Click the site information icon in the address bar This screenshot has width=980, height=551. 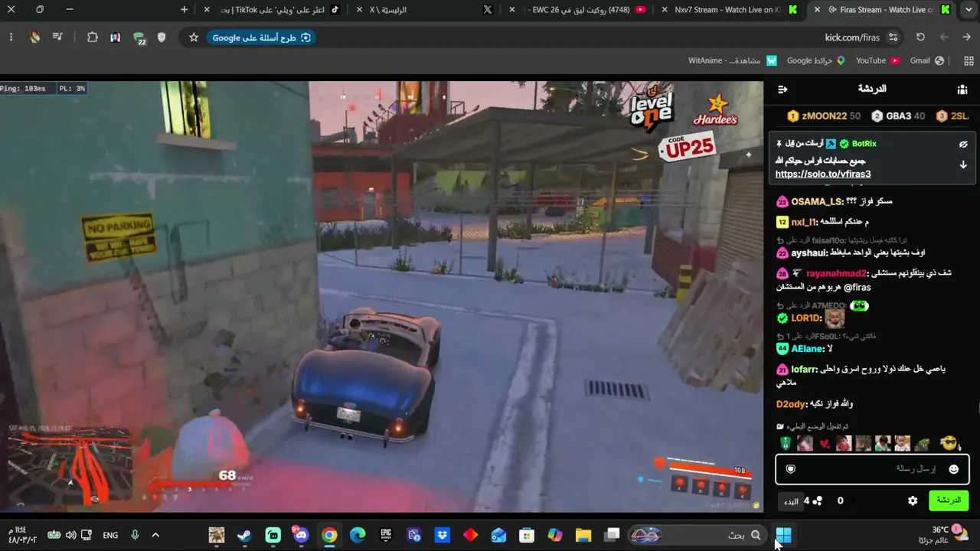(893, 37)
